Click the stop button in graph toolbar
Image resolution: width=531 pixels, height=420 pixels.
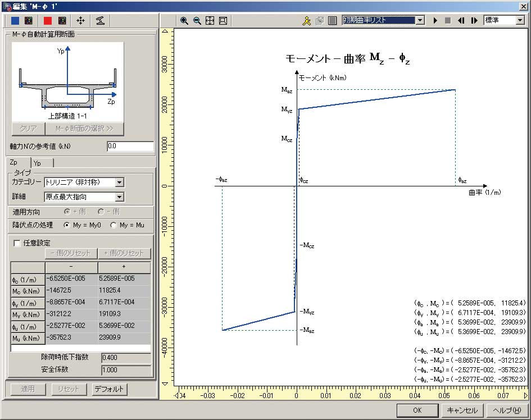tap(448, 21)
